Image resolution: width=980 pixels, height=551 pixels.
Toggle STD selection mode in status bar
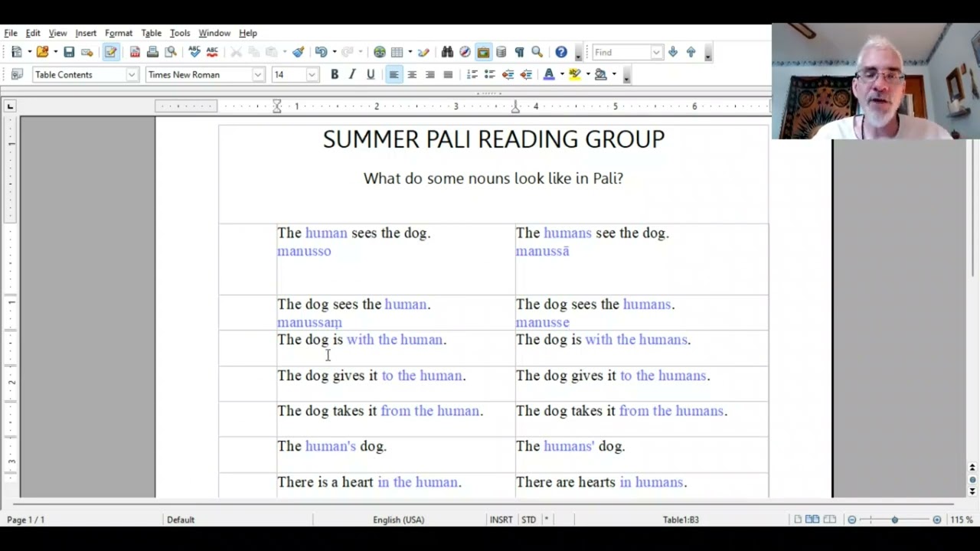528,520
